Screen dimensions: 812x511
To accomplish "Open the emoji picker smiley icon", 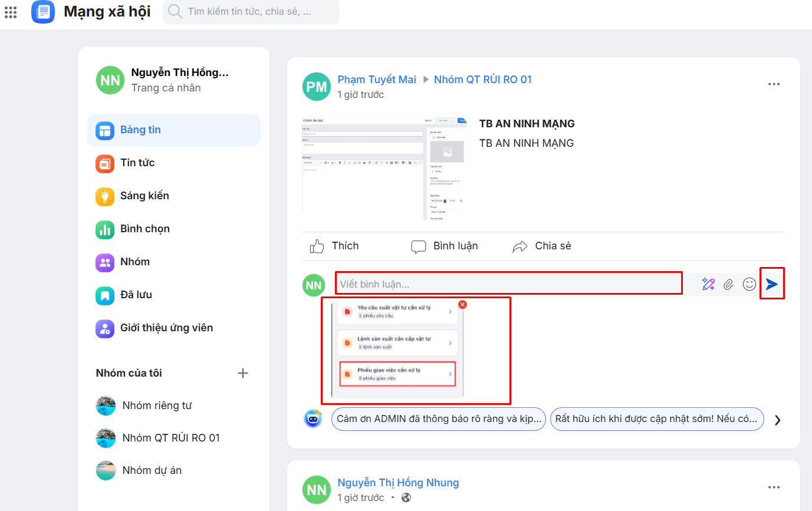I will coord(749,284).
